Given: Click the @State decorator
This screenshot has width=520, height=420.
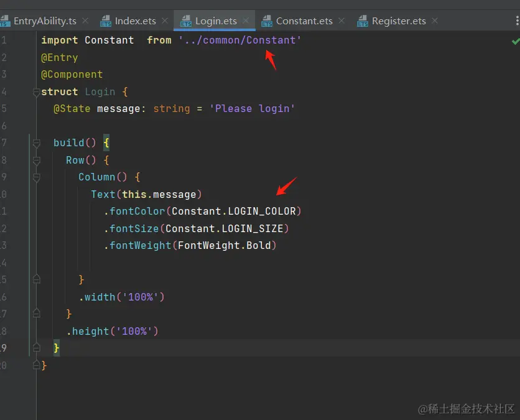Looking at the screenshot, I should pos(72,109).
